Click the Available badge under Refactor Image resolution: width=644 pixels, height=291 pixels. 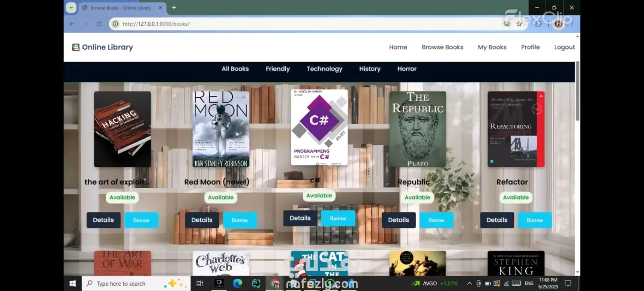[516, 197]
